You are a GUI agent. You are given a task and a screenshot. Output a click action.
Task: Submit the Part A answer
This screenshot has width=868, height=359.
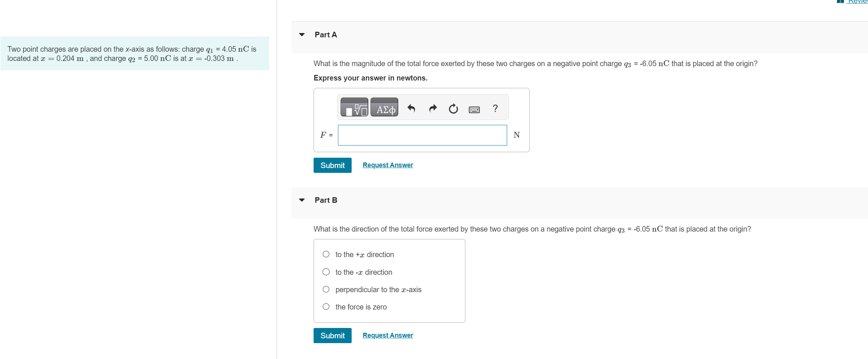(332, 165)
